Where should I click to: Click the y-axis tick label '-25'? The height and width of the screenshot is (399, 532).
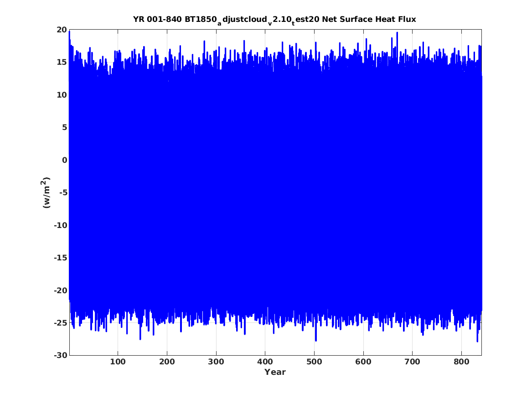[61, 323]
